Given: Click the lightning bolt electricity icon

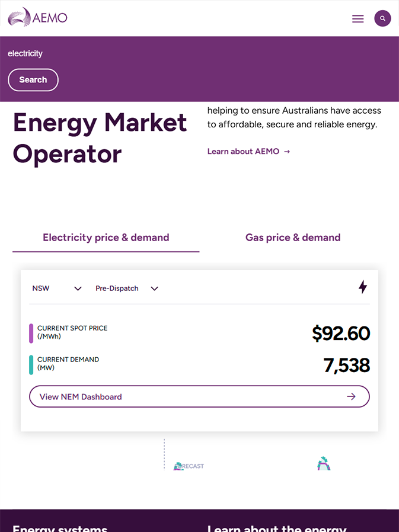Looking at the screenshot, I should pyautogui.click(x=363, y=287).
